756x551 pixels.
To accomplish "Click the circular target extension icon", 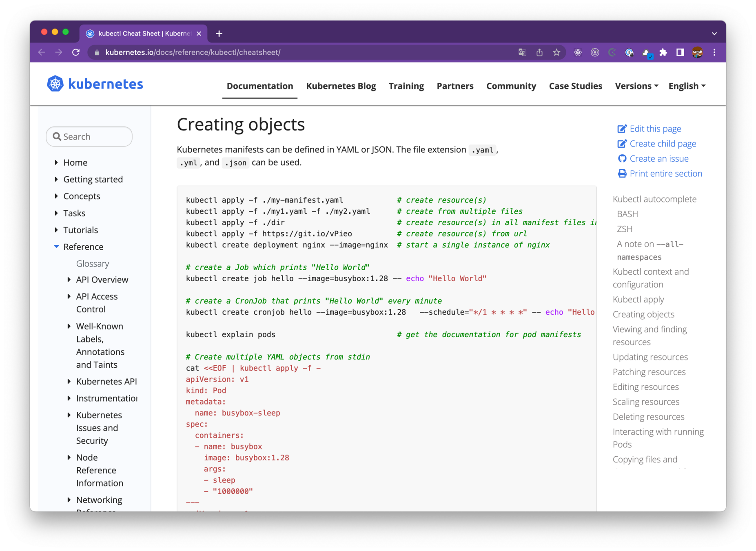I will tap(595, 52).
